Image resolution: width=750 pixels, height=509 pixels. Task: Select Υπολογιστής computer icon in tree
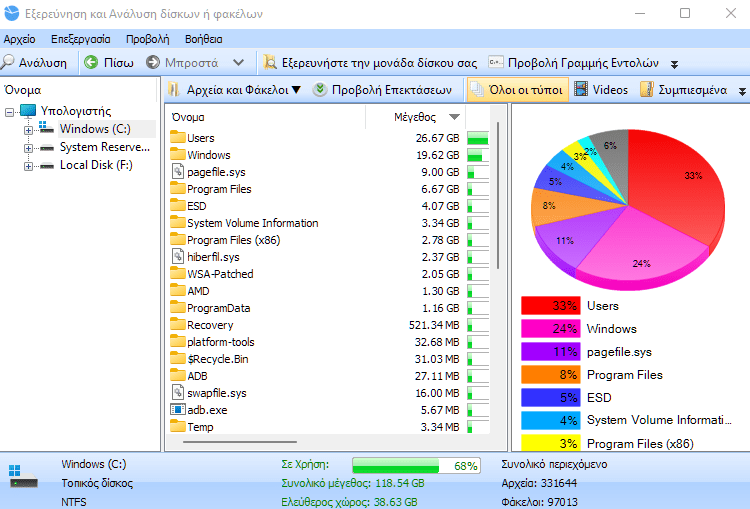coord(28,111)
